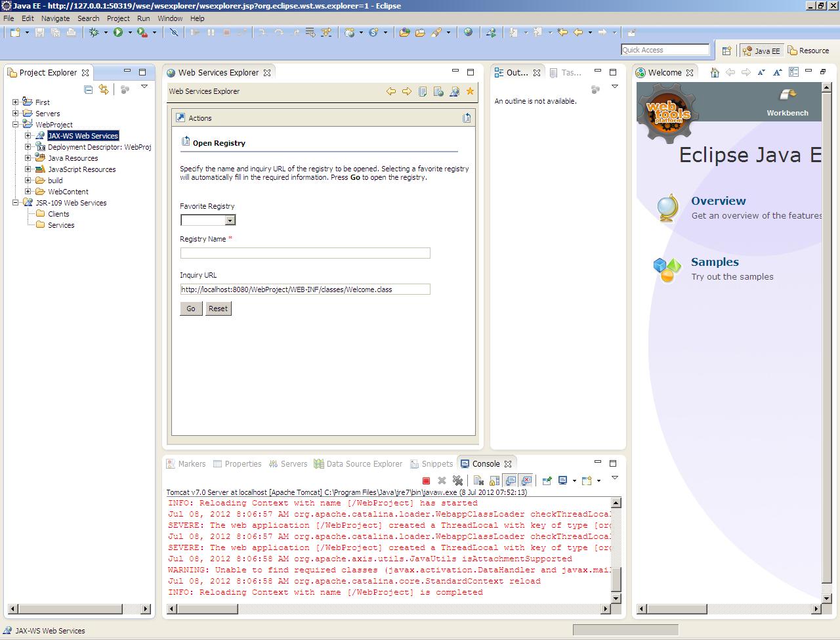Open the Window menu
840x640 pixels.
(x=170, y=18)
